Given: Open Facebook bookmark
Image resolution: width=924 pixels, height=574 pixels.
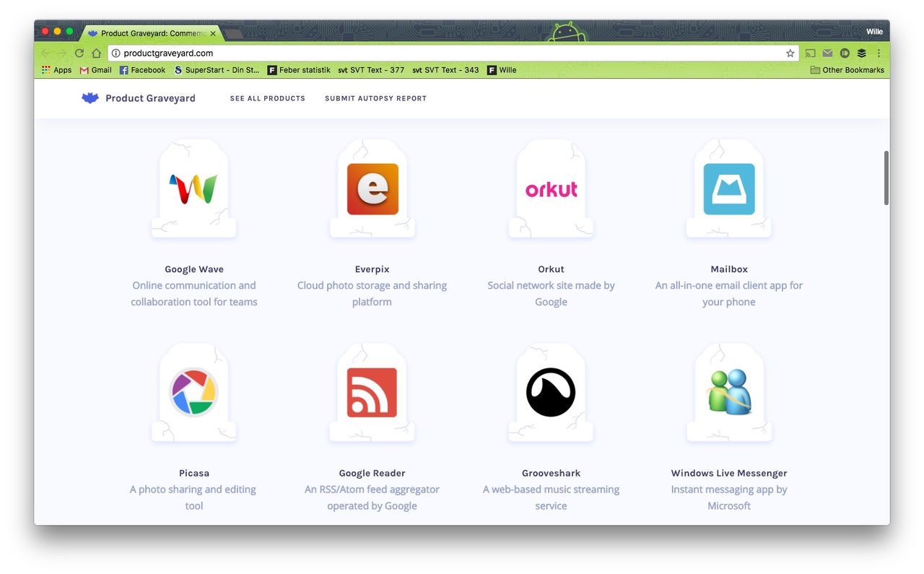Looking at the screenshot, I should click(x=142, y=70).
